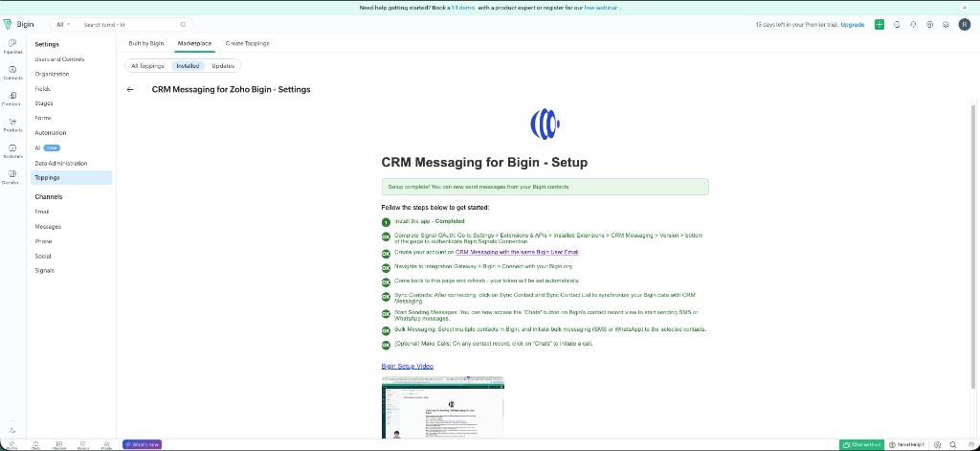This screenshot has width=980, height=451.
Task: Select the Installed filter pill
Action: (188, 66)
